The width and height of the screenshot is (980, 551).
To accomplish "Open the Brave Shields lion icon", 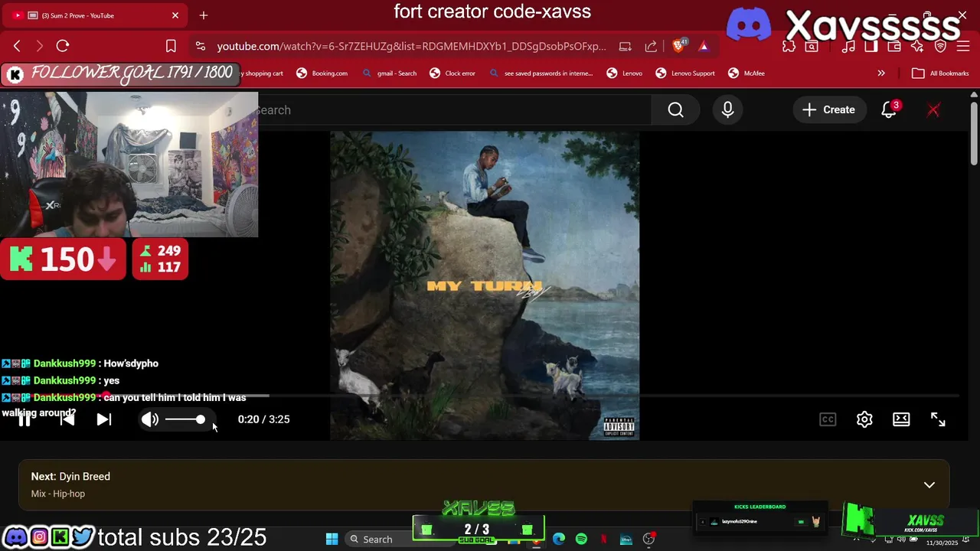I will [678, 46].
